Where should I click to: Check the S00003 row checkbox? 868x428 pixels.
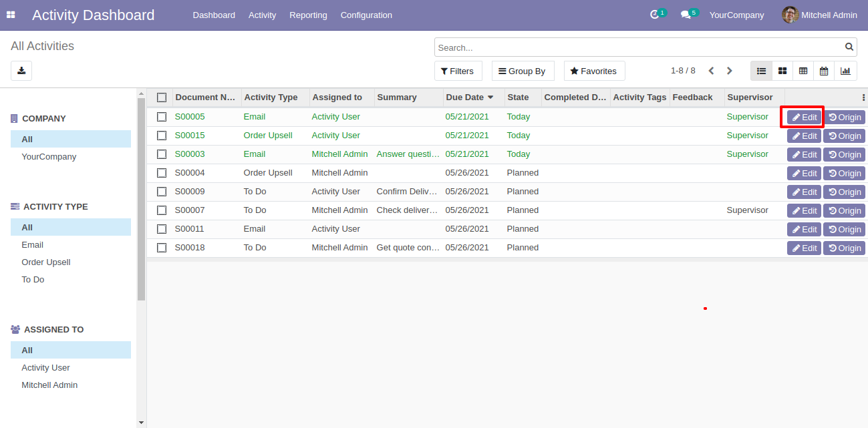pyautogui.click(x=162, y=154)
